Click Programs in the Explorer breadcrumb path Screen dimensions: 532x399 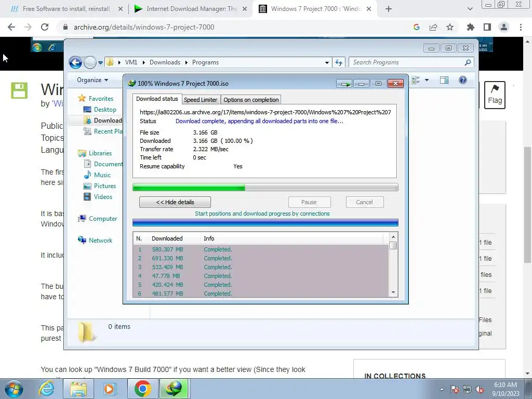[x=205, y=62]
